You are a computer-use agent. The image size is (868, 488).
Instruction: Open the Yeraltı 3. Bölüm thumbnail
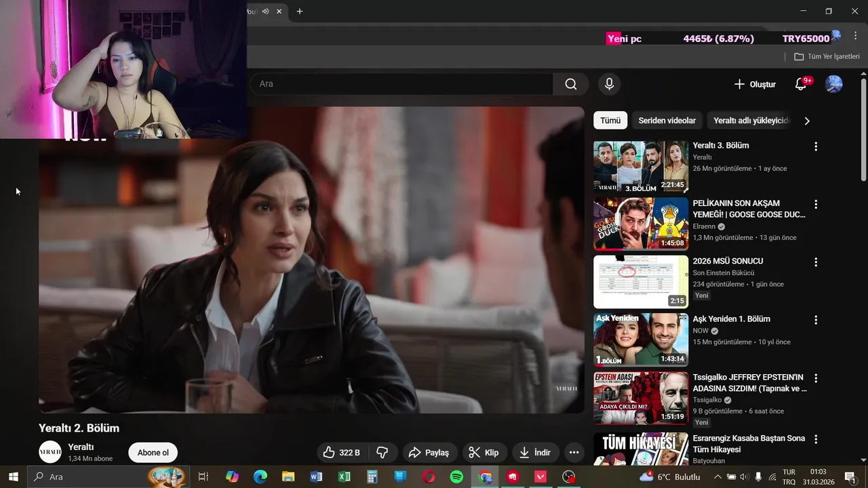click(641, 167)
